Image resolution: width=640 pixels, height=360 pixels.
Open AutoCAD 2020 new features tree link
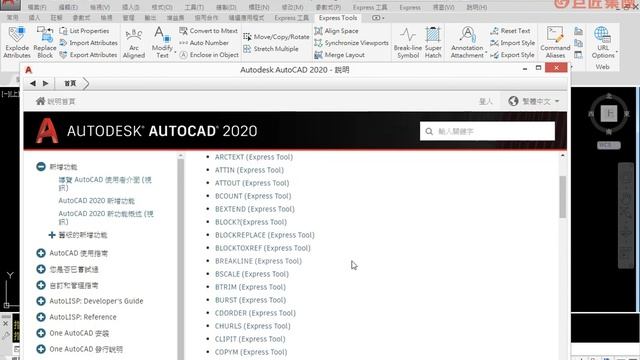[x=96, y=201]
